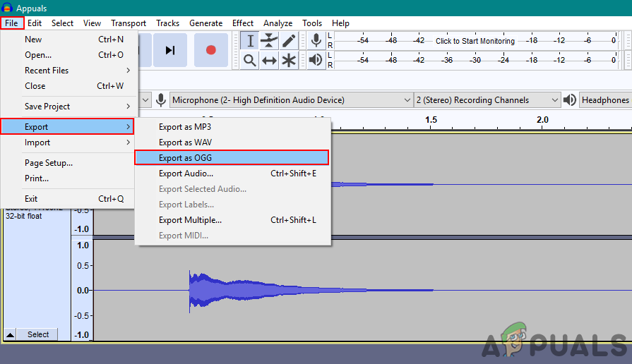The image size is (632, 364).
Task: Expand the Export submenu
Action: 67,126
